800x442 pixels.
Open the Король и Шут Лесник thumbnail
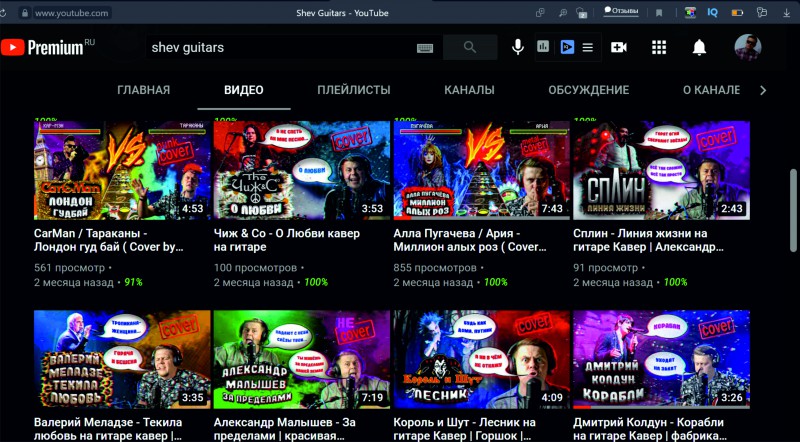click(481, 359)
